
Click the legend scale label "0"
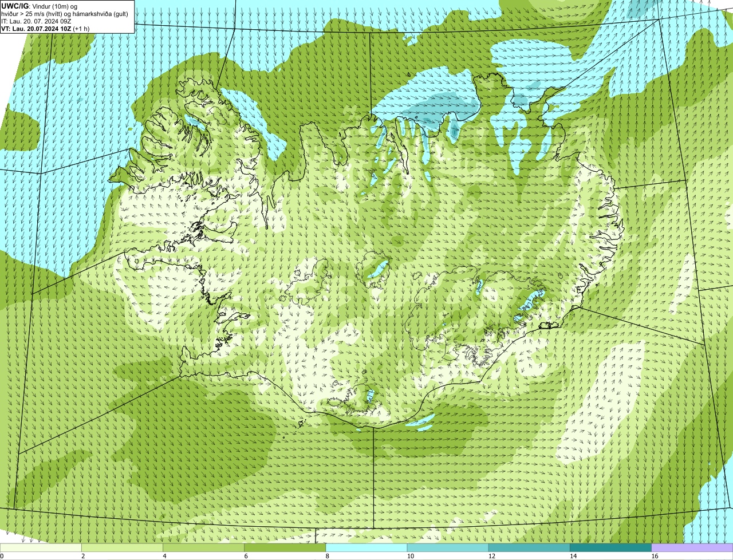[x=2, y=556]
